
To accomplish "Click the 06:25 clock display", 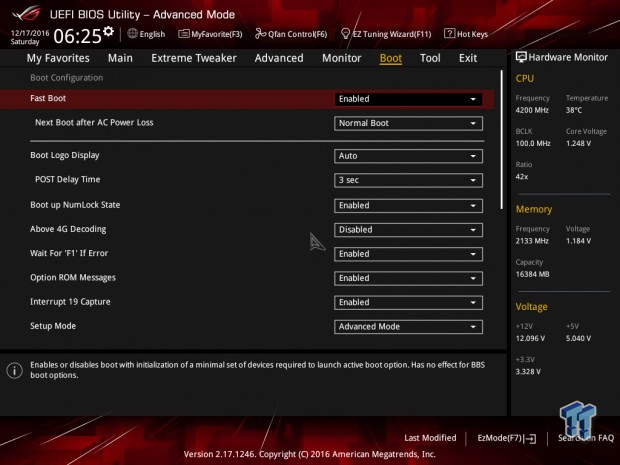I will click(x=78, y=36).
